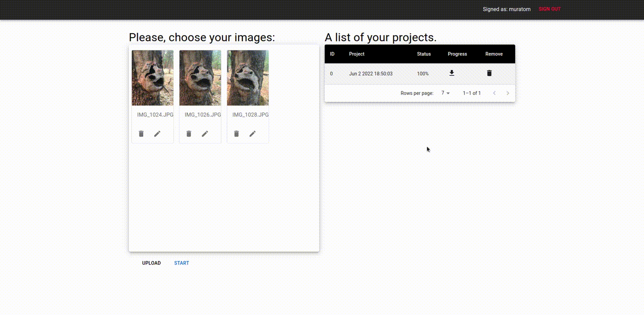Remove project 0 with the trash icon
Viewport: 644px width, 315px height.
489,73
